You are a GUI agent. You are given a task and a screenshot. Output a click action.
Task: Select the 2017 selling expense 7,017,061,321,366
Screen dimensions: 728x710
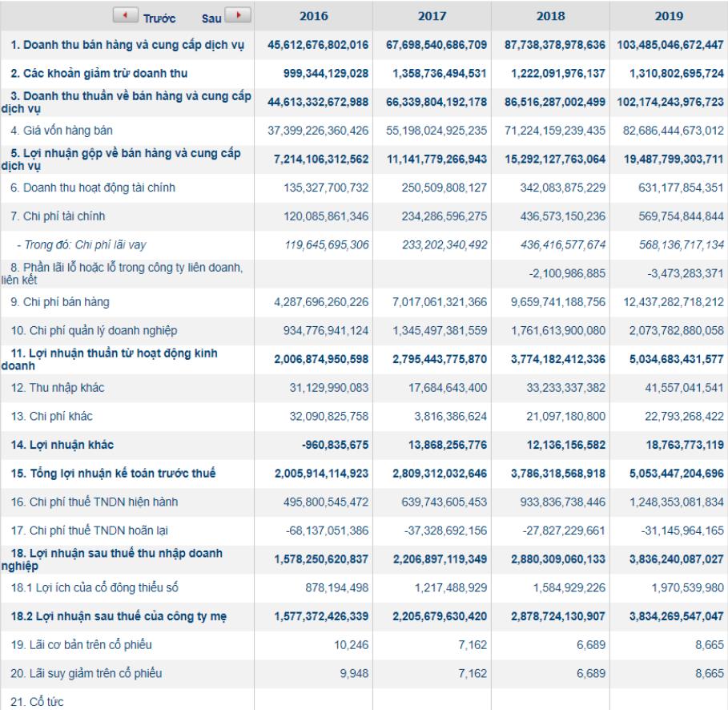point(440,302)
